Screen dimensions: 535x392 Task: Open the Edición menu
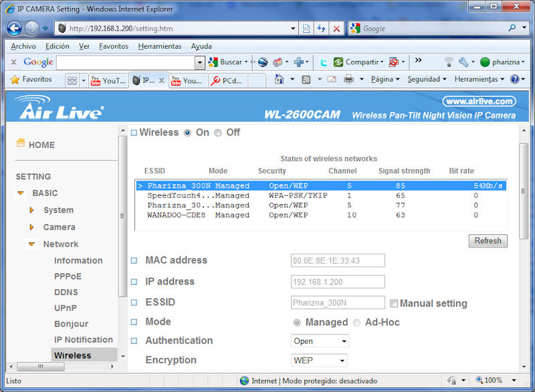click(x=58, y=46)
